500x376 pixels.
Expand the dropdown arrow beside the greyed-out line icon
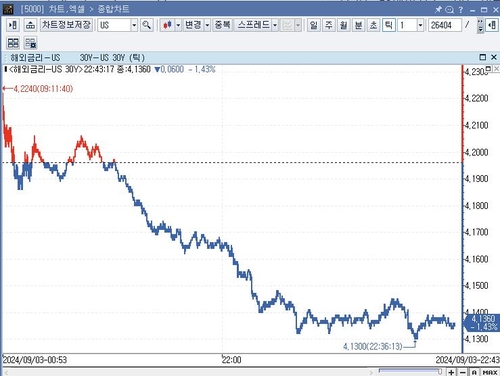(298, 25)
